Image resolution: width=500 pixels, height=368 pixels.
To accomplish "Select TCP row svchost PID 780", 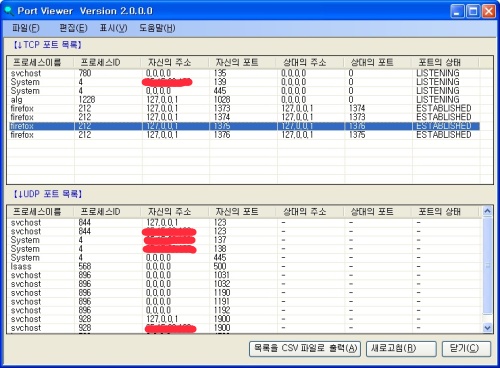I will pyautogui.click(x=244, y=73).
